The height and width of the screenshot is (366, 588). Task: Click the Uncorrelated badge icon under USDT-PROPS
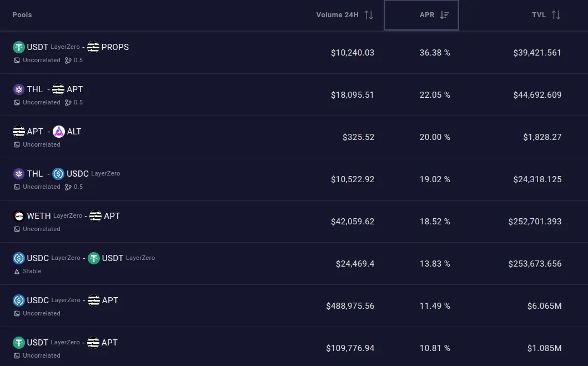coord(17,60)
